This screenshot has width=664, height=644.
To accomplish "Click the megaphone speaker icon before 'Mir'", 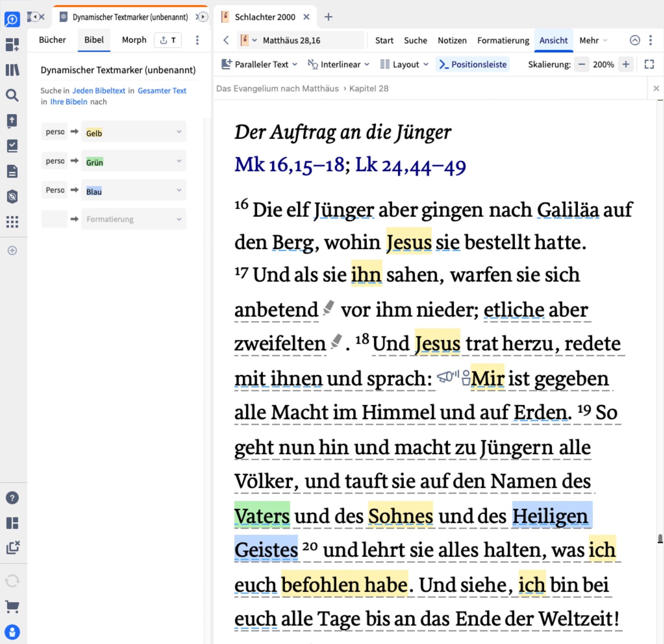I will coord(447,376).
